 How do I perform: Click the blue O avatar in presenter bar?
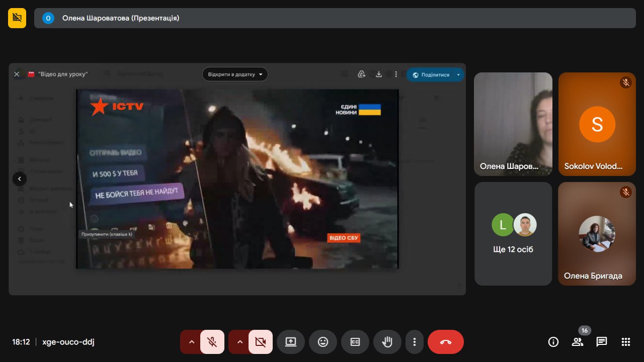pos(48,18)
